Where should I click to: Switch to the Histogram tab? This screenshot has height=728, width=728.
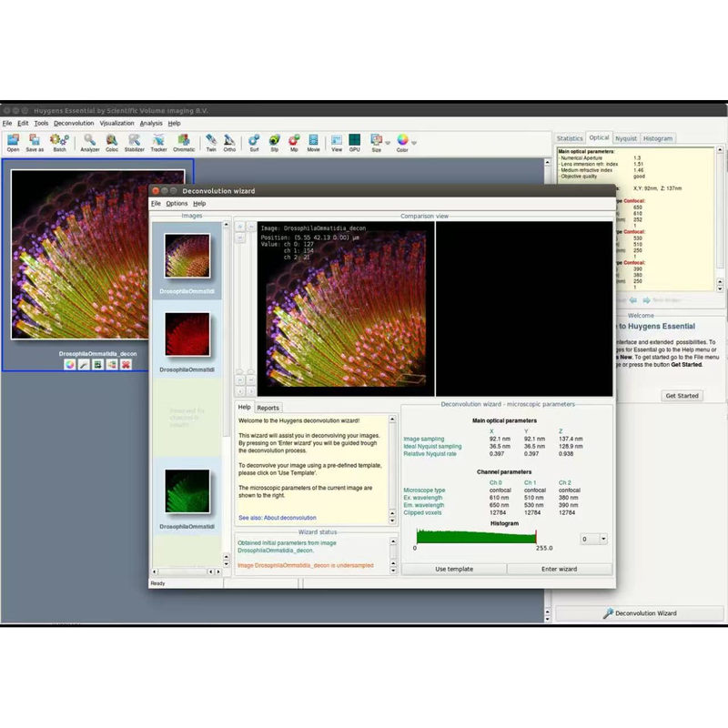pos(657,138)
